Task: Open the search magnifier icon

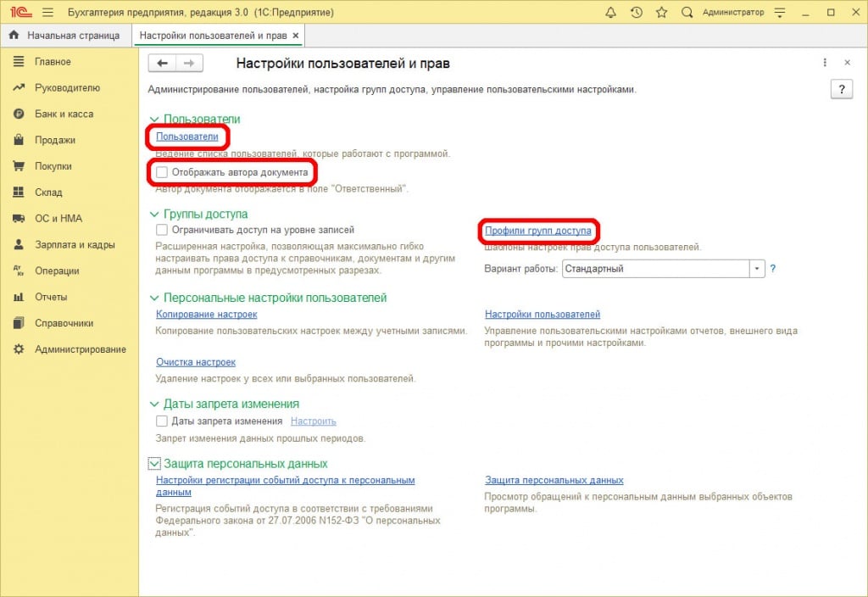Action: (687, 13)
